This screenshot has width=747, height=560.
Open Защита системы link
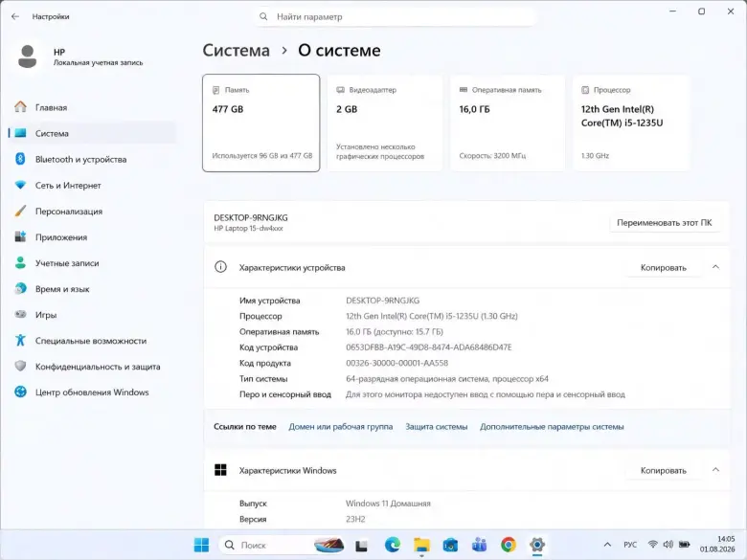pyautogui.click(x=437, y=427)
